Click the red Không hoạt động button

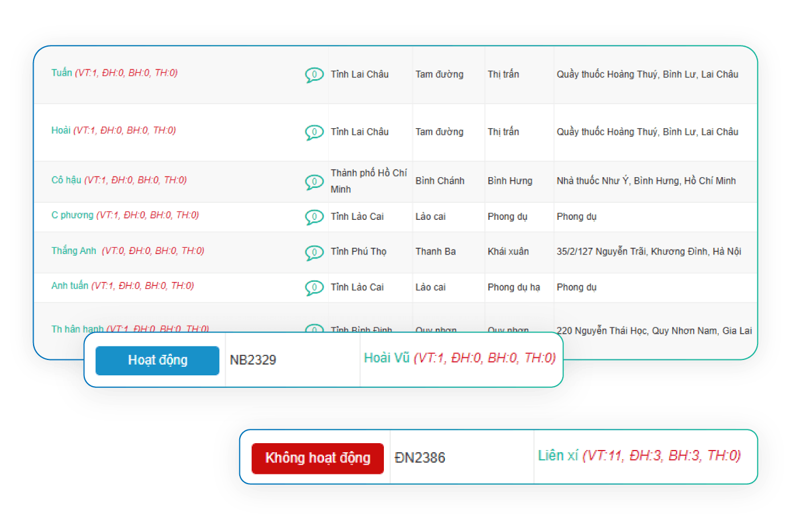(317, 458)
